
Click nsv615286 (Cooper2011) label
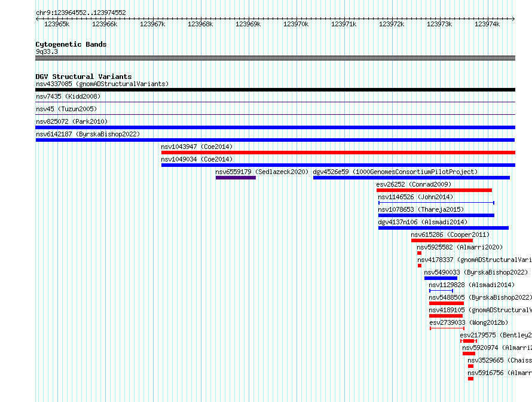coord(450,234)
